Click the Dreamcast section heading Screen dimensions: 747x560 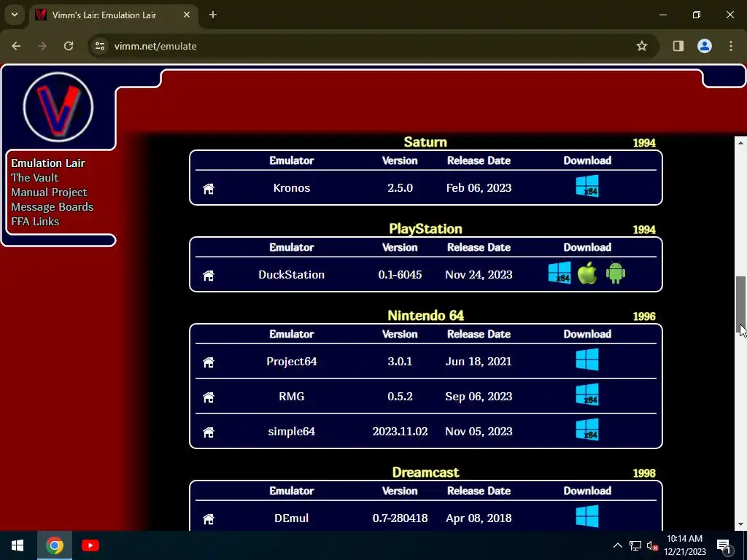pos(425,472)
